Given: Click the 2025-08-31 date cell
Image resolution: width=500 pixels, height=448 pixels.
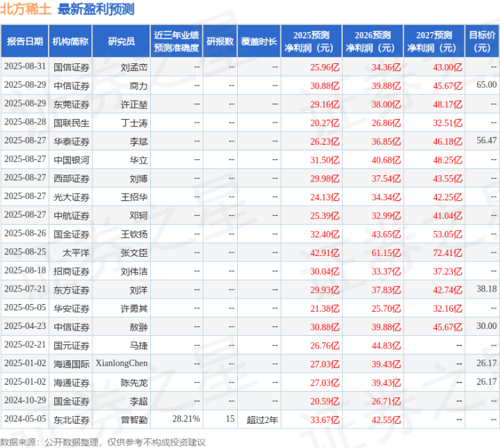Looking at the screenshot, I should (25, 66).
